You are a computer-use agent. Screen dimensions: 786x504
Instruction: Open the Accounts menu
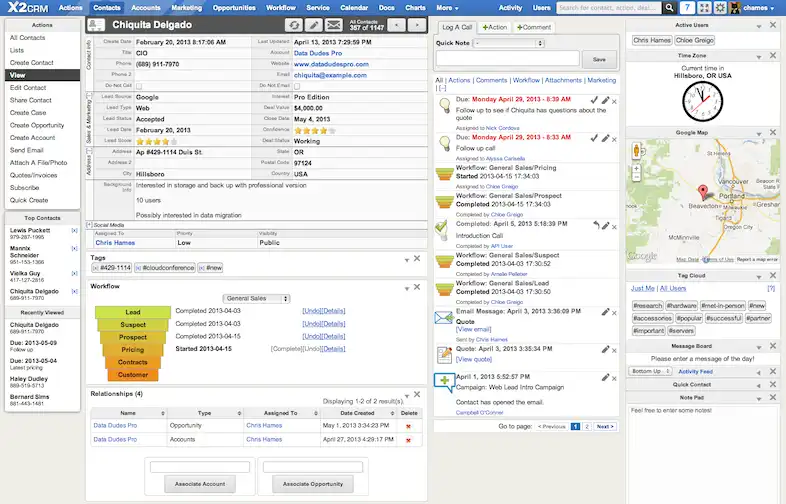146,8
